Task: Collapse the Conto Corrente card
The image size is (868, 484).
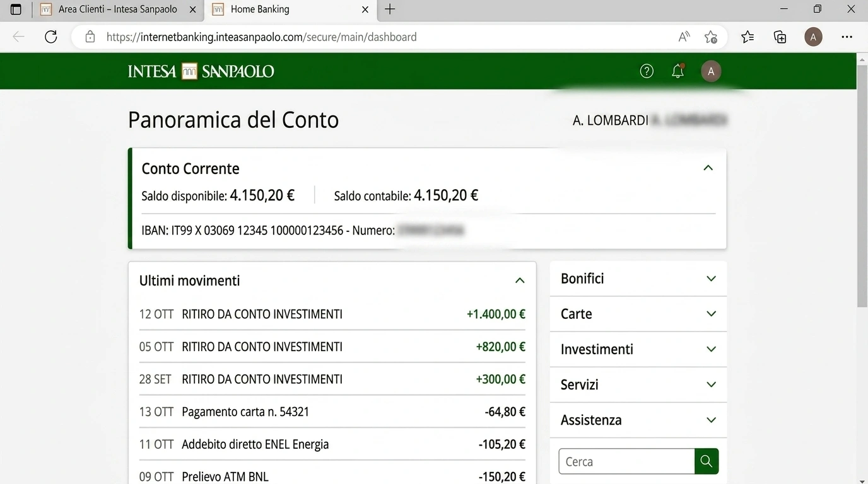Action: tap(708, 168)
